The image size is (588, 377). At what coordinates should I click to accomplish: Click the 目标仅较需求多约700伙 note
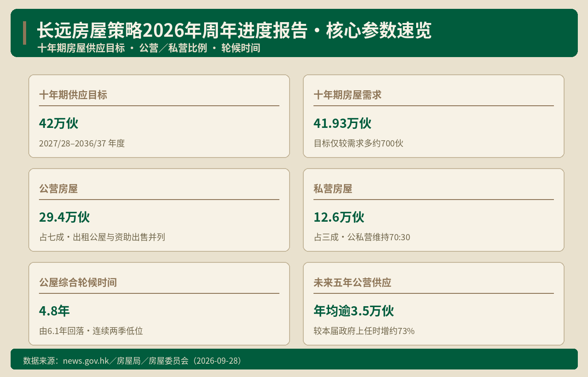(359, 143)
